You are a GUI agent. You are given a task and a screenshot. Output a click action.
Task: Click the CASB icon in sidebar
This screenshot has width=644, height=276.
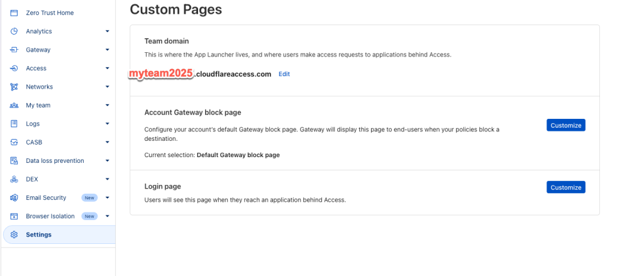tap(14, 142)
